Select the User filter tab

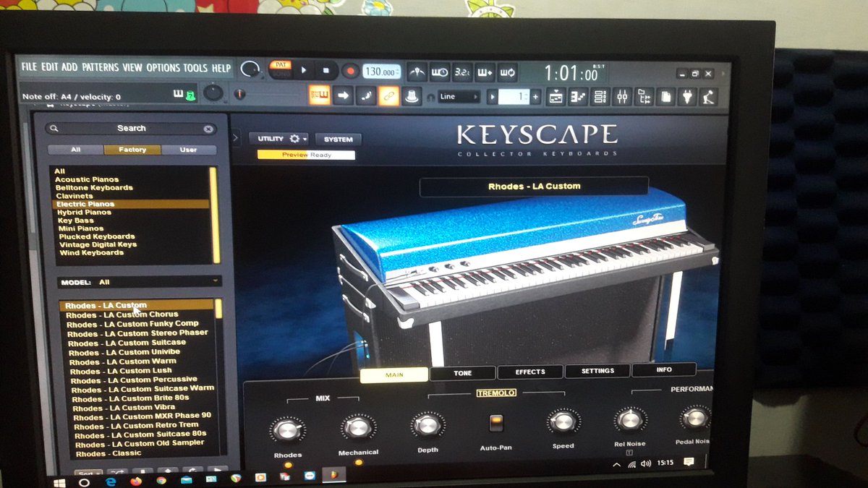click(x=189, y=150)
